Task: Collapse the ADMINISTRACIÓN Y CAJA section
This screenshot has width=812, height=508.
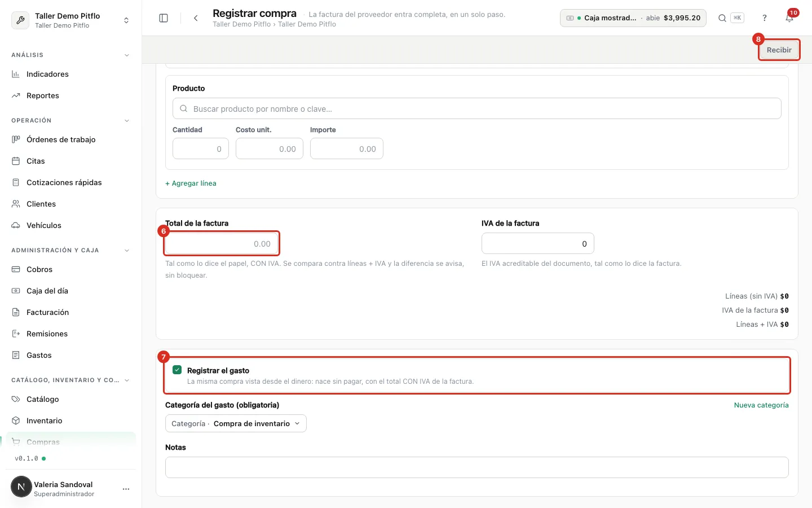Action: click(126, 251)
